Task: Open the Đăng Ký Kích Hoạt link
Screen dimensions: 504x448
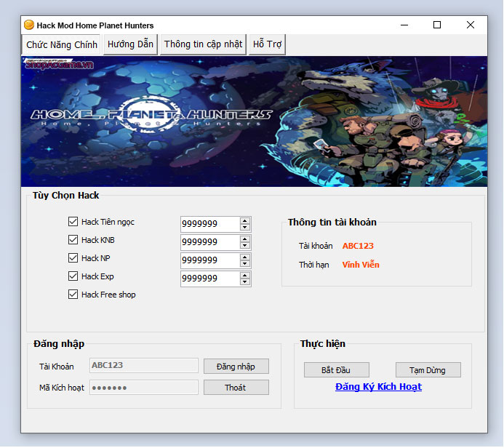Action: pos(378,387)
